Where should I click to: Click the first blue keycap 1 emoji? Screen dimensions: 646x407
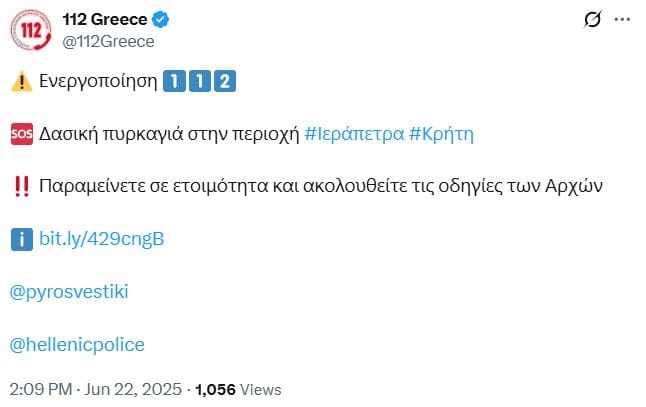point(174,81)
